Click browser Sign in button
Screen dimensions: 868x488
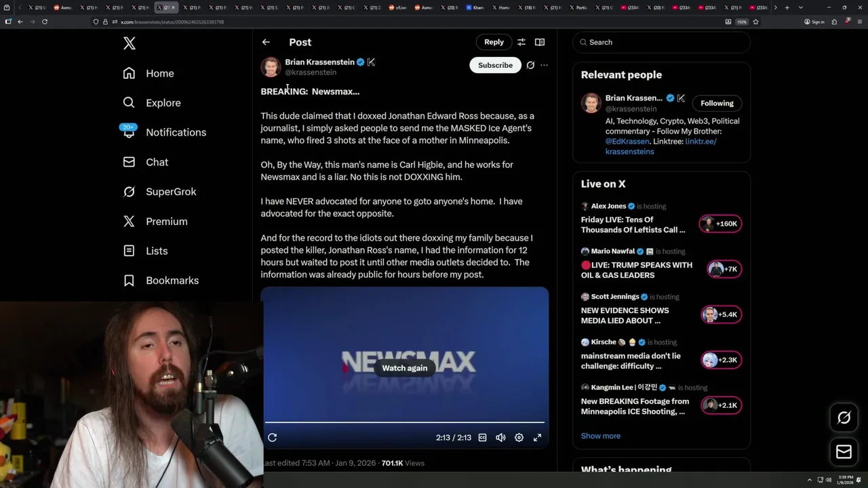tap(814, 22)
